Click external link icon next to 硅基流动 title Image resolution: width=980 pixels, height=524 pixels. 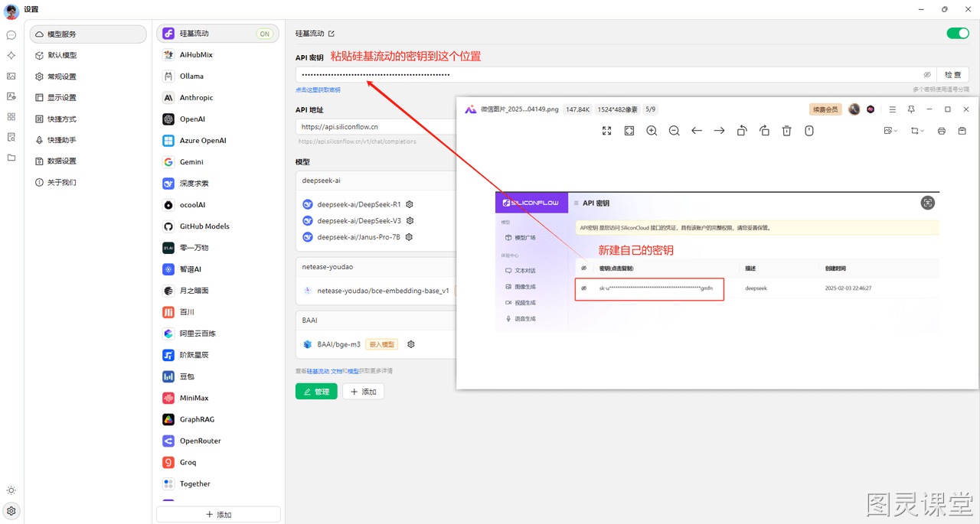click(x=332, y=34)
